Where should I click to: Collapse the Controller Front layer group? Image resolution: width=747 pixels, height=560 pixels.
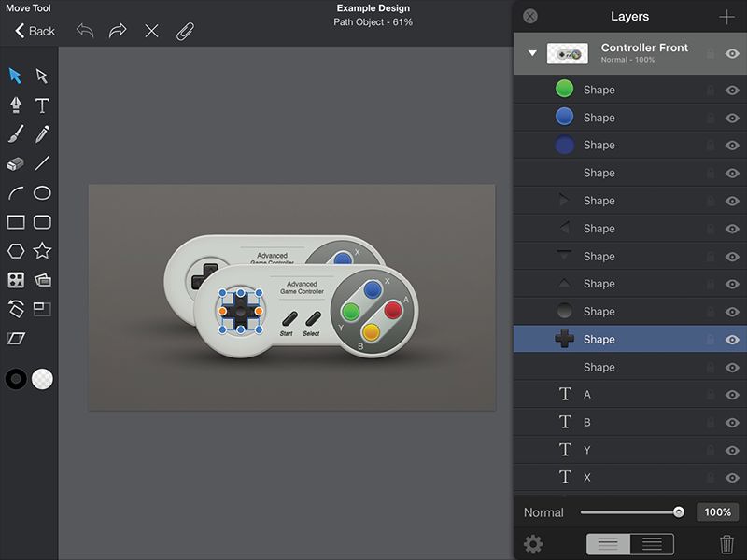[532, 53]
